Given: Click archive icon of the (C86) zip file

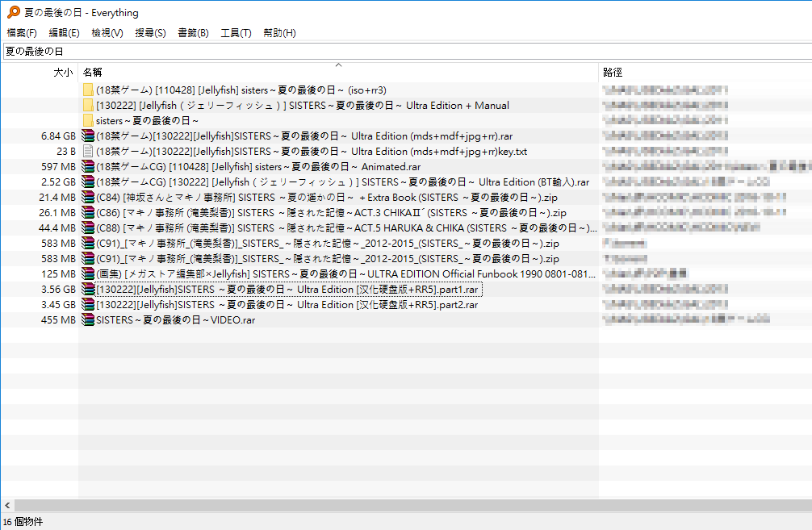Looking at the screenshot, I should click(88, 213).
